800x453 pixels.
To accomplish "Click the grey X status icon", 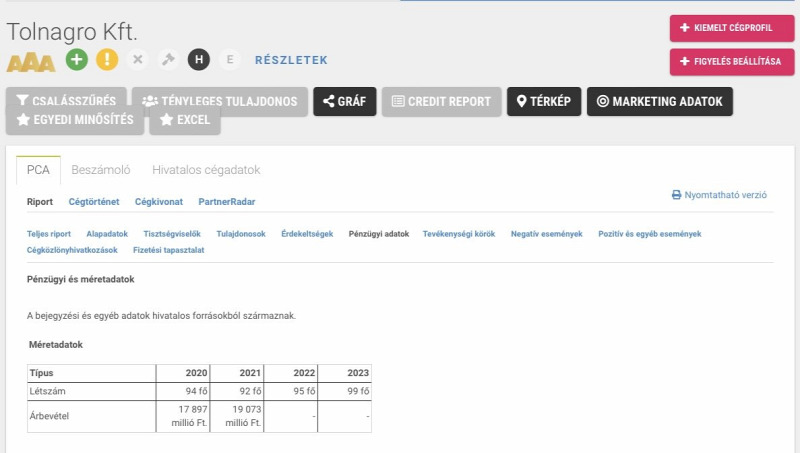I will tap(138, 60).
